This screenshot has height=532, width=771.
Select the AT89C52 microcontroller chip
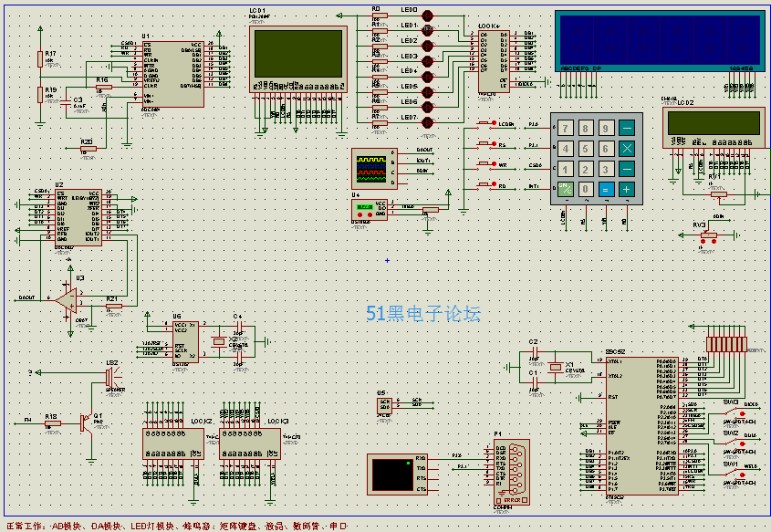click(x=641, y=425)
